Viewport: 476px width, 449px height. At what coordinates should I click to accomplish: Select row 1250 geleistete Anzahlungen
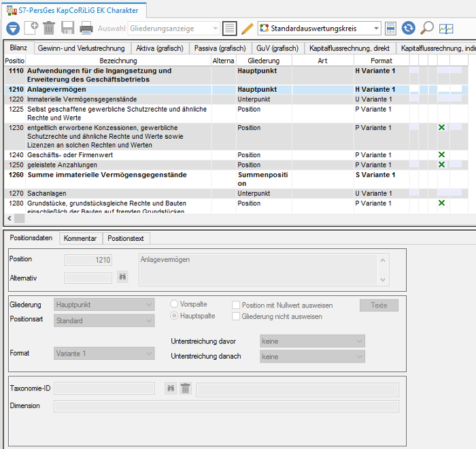tap(236, 165)
